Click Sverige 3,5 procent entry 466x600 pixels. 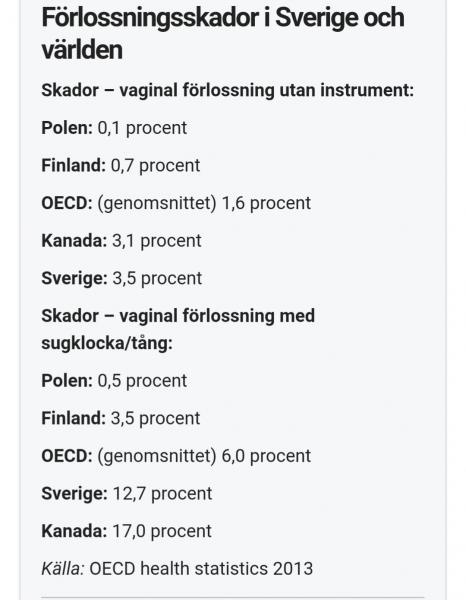122,278
